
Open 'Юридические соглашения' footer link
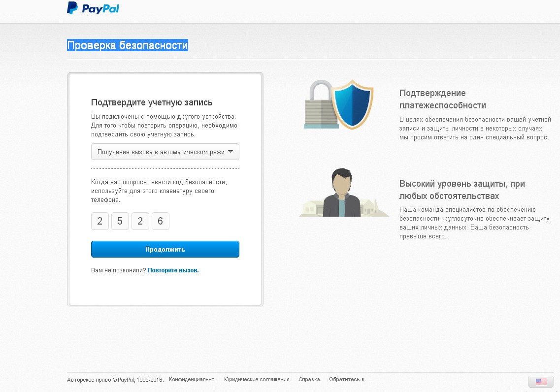pyautogui.click(x=257, y=379)
